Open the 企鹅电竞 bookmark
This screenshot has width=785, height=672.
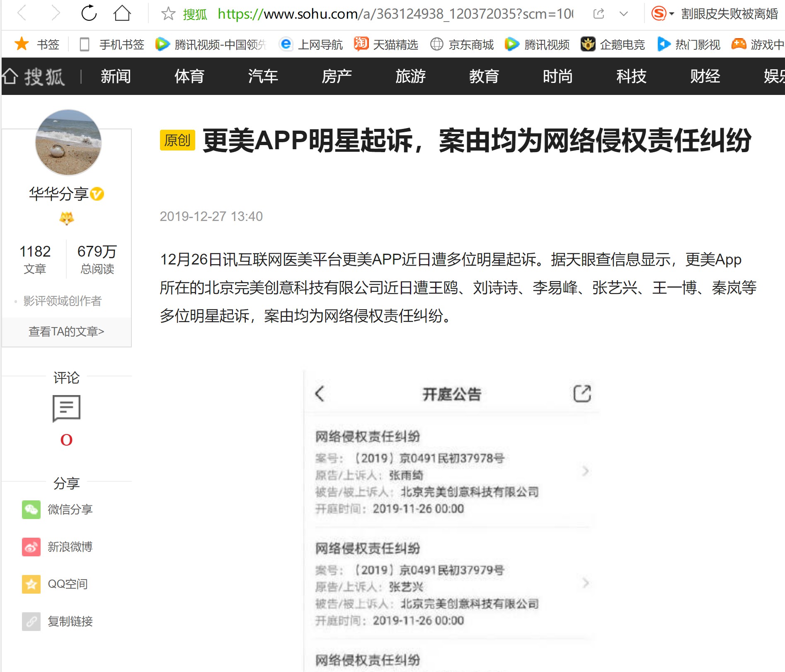(613, 44)
